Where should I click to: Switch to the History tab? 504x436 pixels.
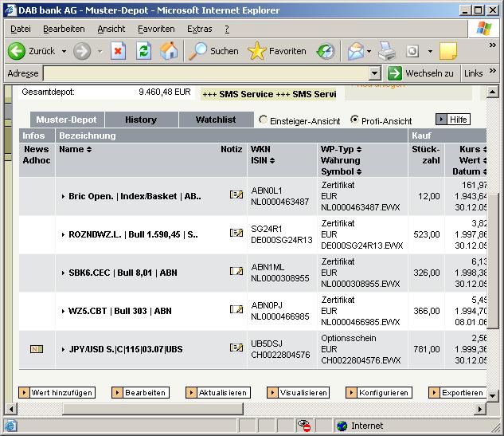pos(141,120)
